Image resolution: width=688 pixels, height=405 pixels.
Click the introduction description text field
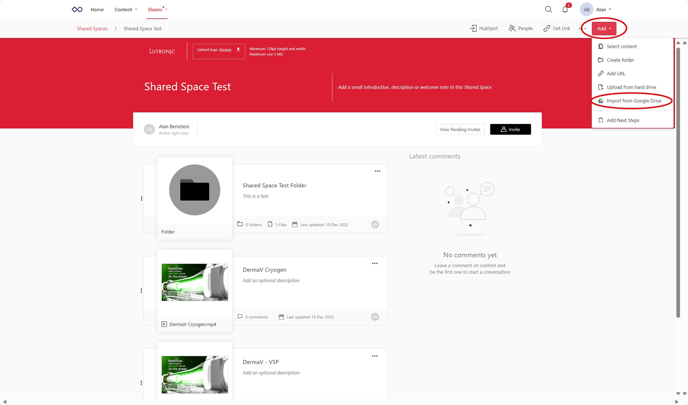coord(415,87)
